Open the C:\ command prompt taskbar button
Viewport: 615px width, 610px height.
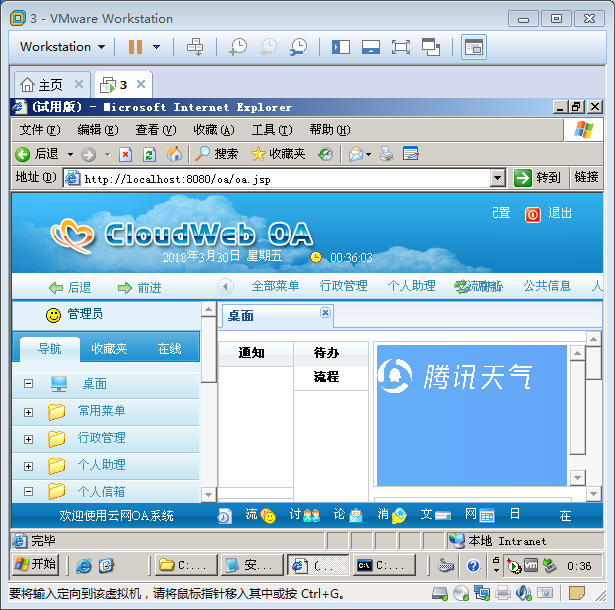[384, 565]
